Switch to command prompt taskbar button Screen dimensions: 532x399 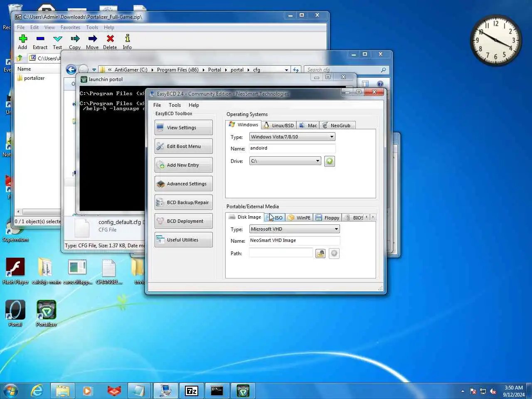(217, 391)
